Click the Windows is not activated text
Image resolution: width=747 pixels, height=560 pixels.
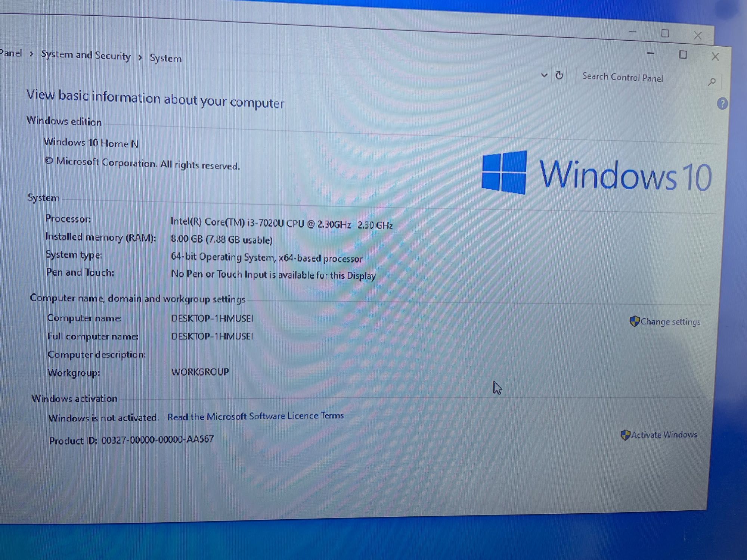coord(103,418)
